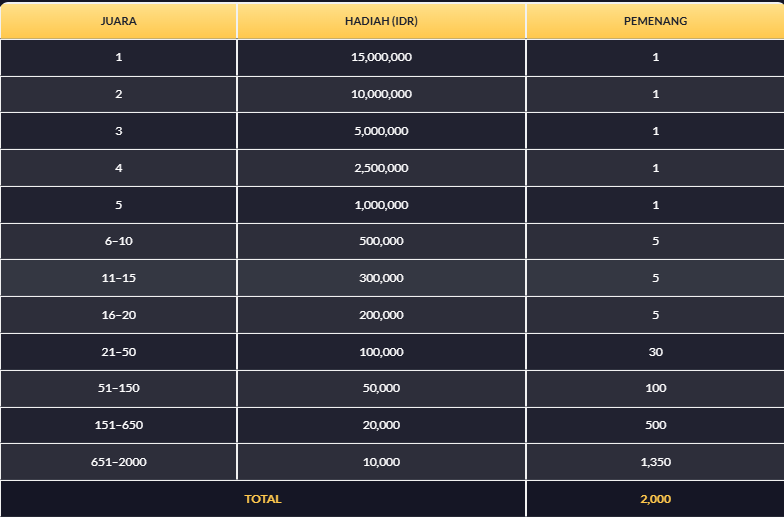
Task: Select the 651–2000 rank cell
Action: pyautogui.click(x=118, y=462)
